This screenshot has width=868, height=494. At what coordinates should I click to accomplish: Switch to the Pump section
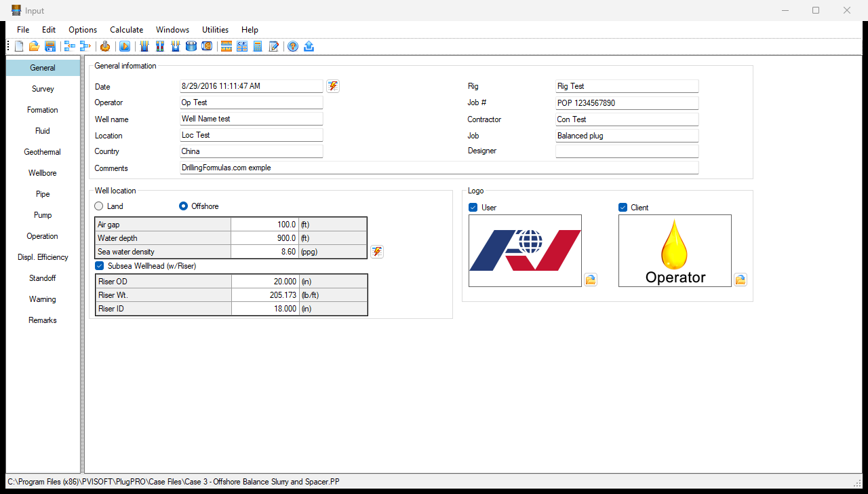pyautogui.click(x=43, y=215)
